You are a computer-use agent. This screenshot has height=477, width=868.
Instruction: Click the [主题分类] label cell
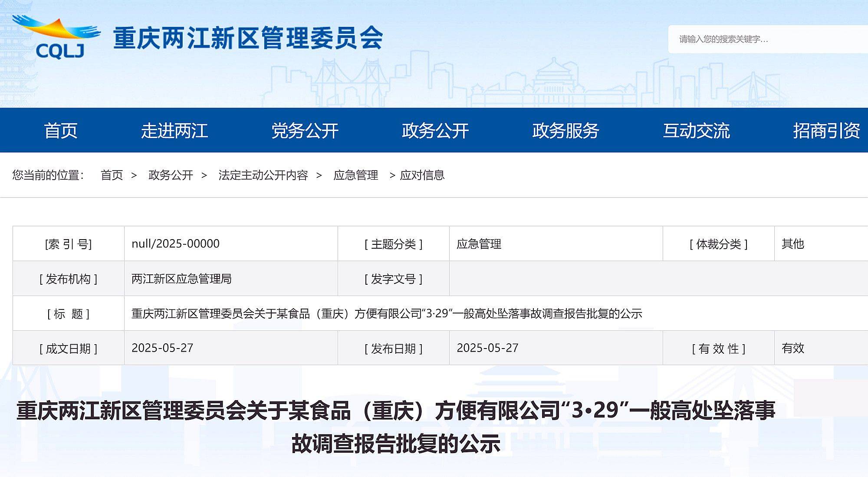tap(394, 244)
